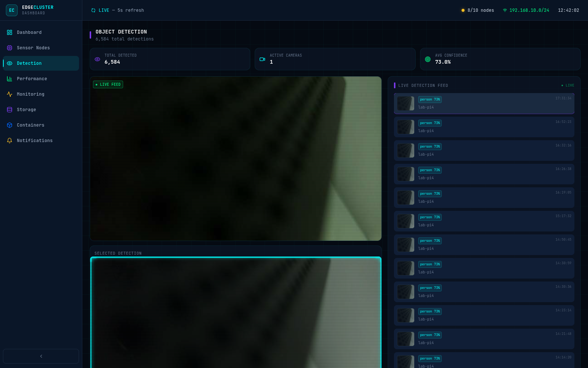Open the Sensor Nodes page

click(x=41, y=48)
